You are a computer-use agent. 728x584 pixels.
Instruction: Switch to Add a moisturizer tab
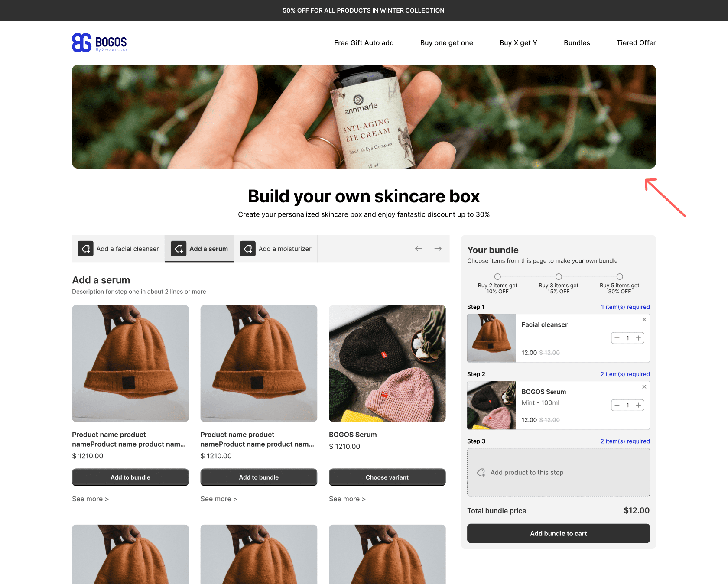tap(276, 249)
